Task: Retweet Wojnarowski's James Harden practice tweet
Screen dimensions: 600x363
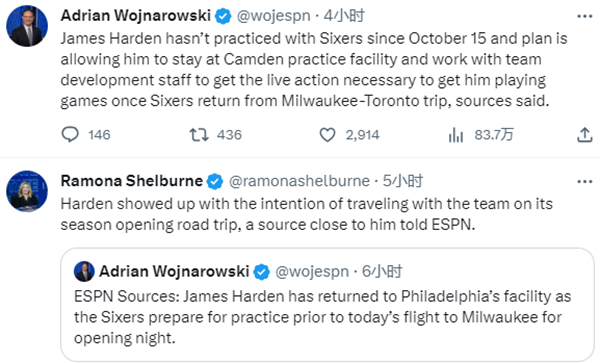Action: (x=199, y=135)
